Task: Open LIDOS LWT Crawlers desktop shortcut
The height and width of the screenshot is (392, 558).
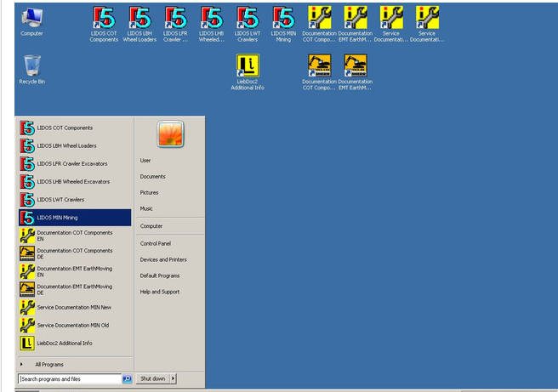Action: (248, 24)
